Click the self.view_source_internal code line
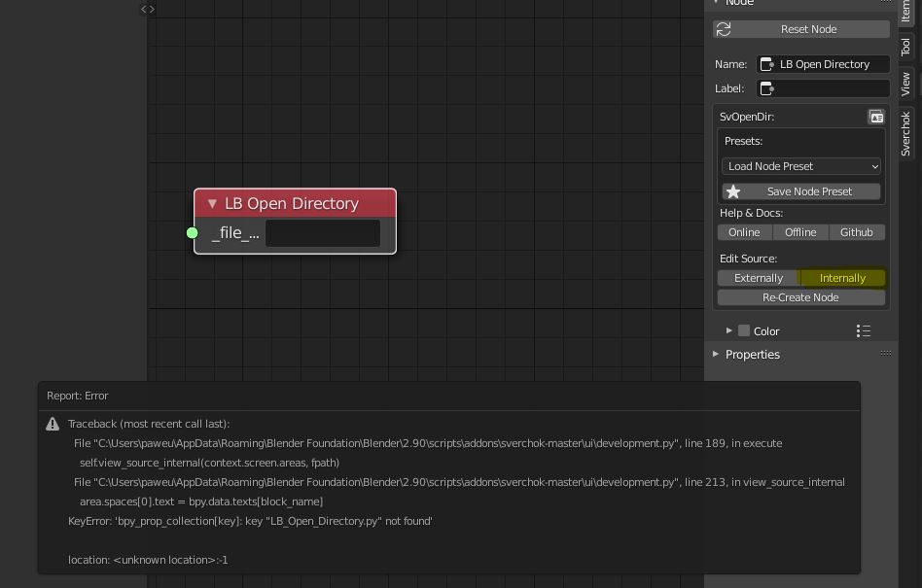This screenshot has height=588, width=922. (x=210, y=463)
